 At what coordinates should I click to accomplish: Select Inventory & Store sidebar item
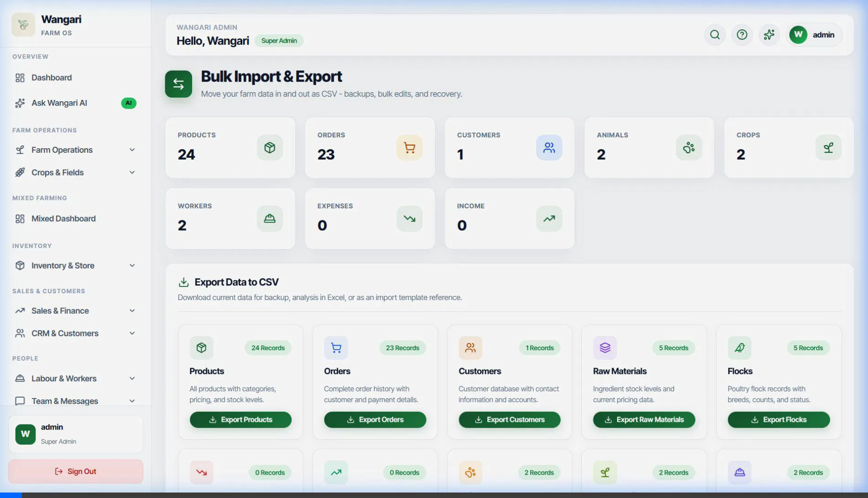(x=75, y=265)
